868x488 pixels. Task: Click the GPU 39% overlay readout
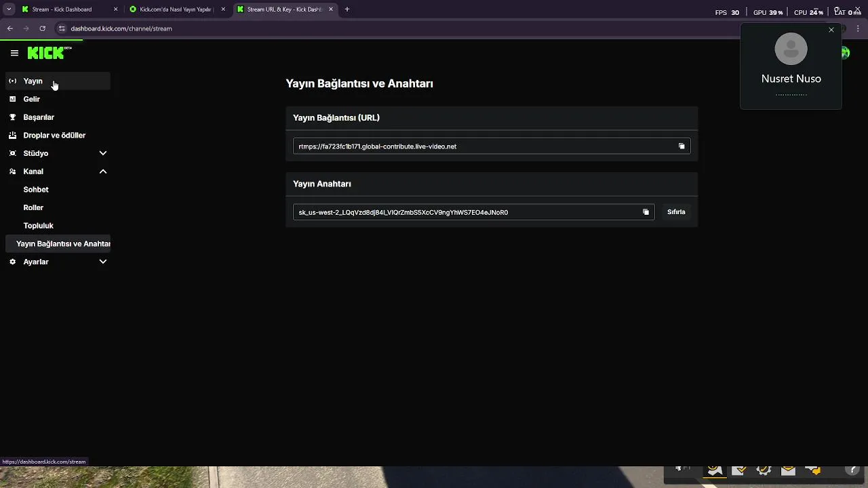[x=768, y=12]
